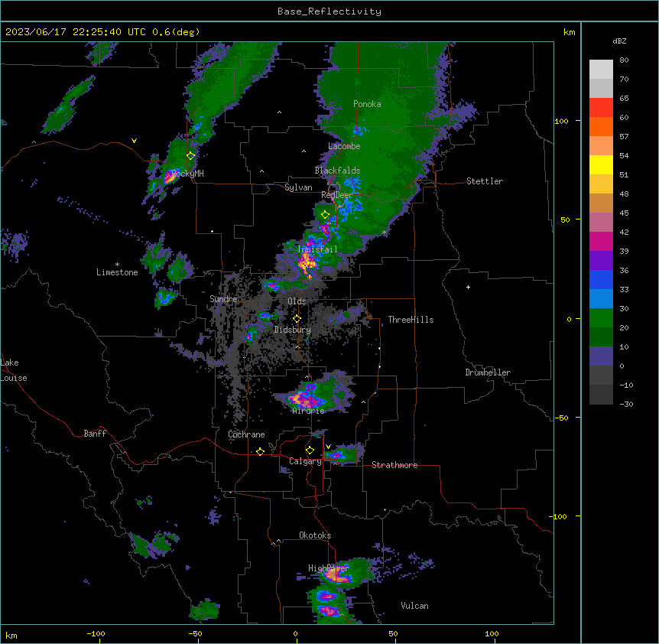Click the yellow diamond marker above Calgary
This screenshot has width=659, height=644.
pos(310,450)
